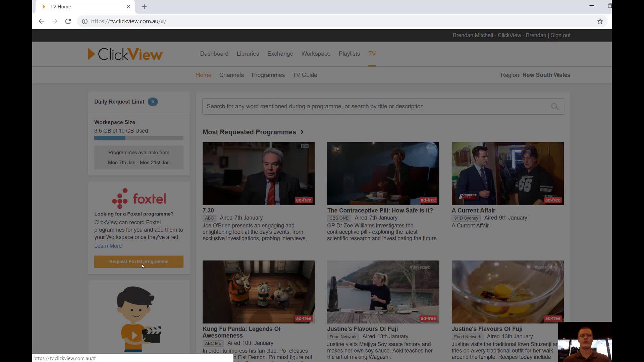
Task: Click the ad-free badge on A Current Affair
Action: [x=552, y=200]
